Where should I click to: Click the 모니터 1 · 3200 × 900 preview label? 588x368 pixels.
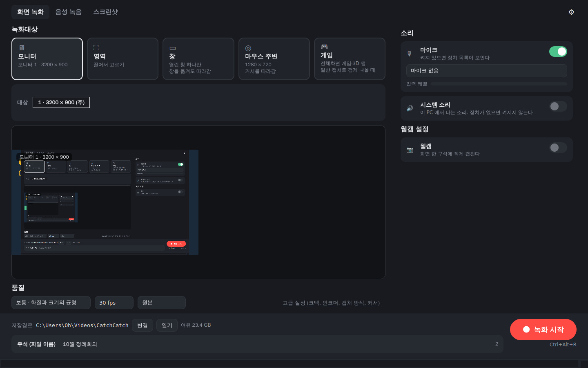pos(44,157)
